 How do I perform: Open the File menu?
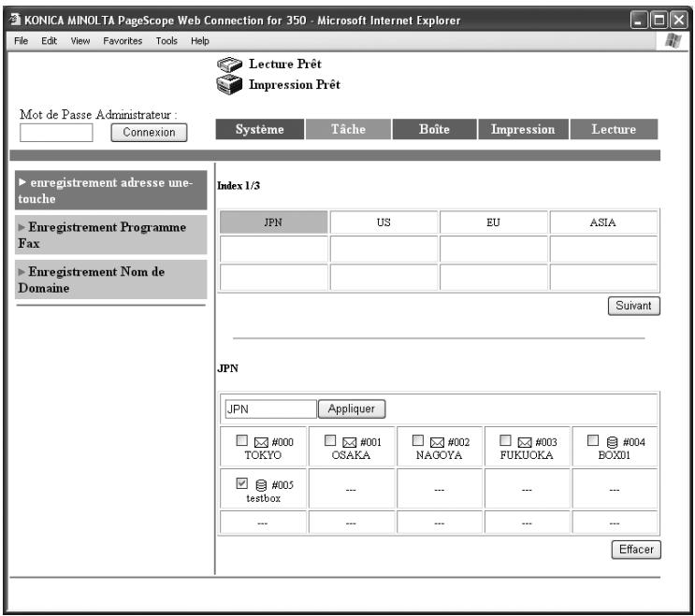click(x=21, y=41)
